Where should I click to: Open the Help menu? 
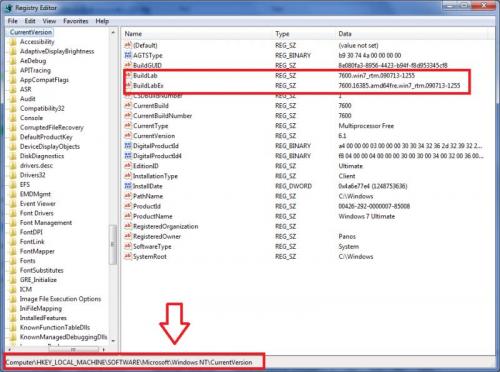coord(102,21)
